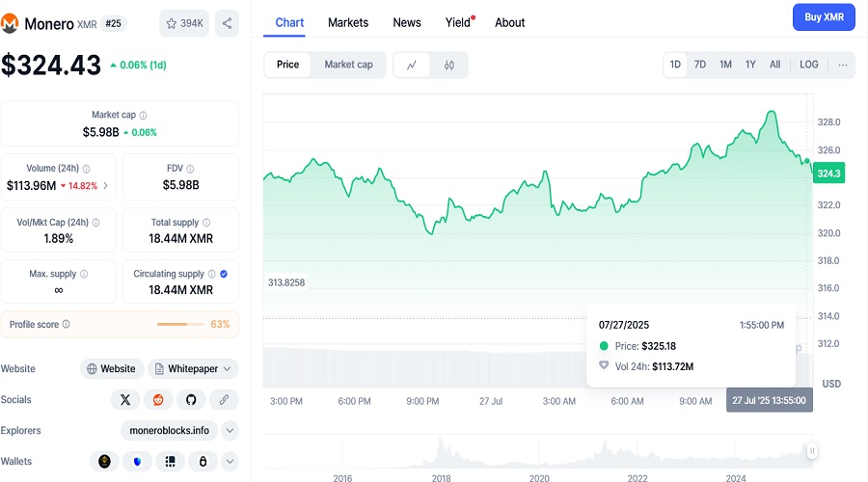Select the lock-shaped wallet icon
868x482 pixels.
coord(203,461)
